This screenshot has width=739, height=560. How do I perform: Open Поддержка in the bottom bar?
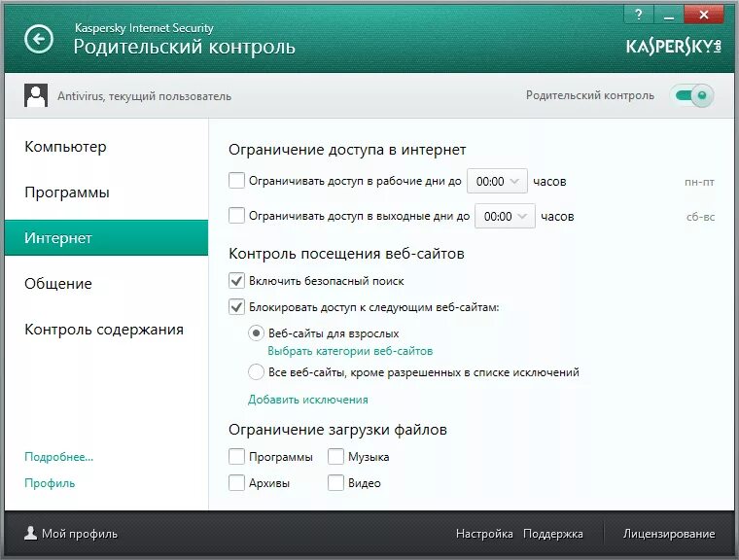(553, 534)
